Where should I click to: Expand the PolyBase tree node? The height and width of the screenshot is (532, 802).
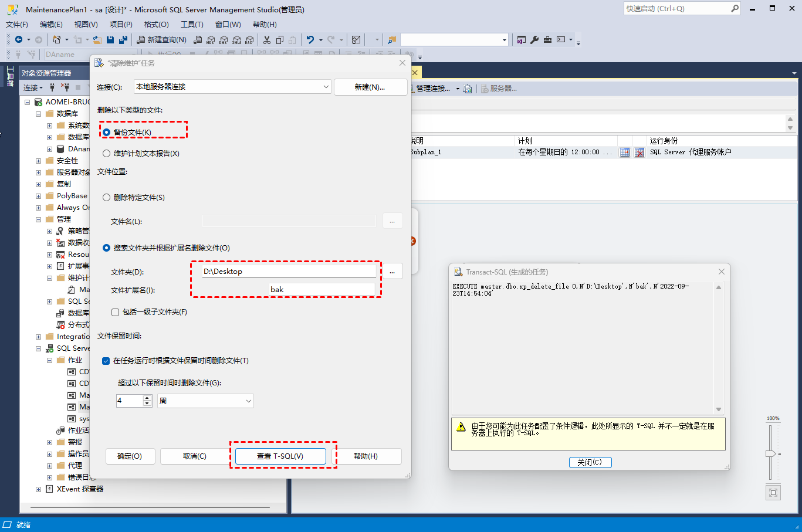click(x=38, y=196)
